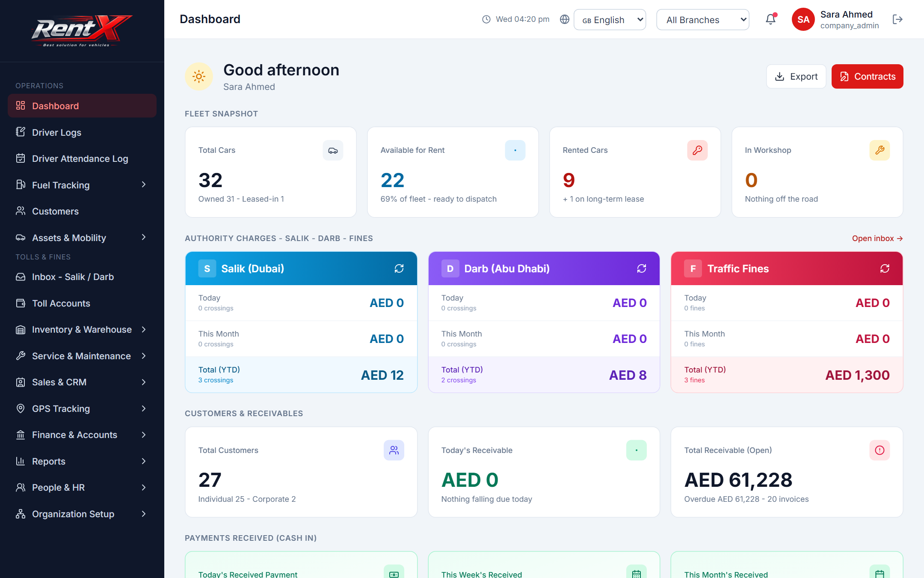The width and height of the screenshot is (924, 578).
Task: Click the notification bell icon
Action: pyautogui.click(x=771, y=19)
